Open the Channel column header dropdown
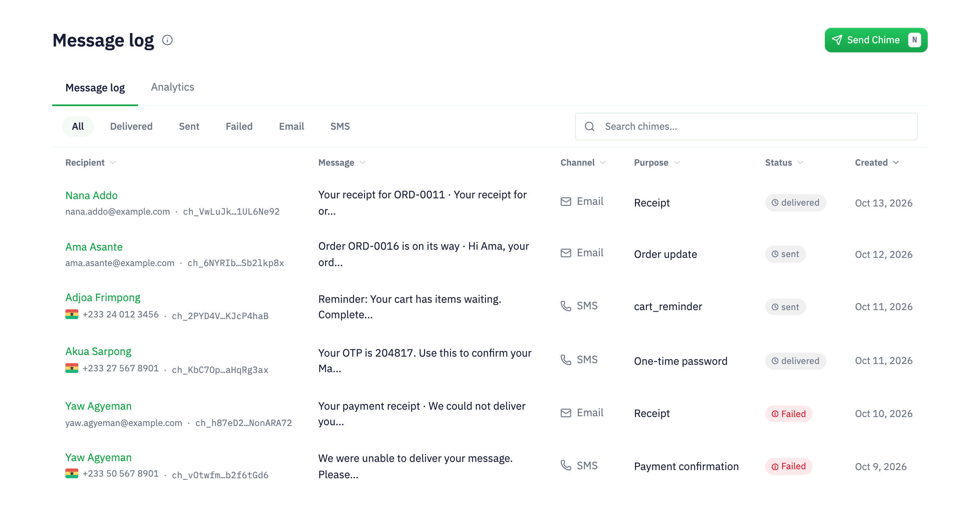980x506 pixels. (x=583, y=162)
